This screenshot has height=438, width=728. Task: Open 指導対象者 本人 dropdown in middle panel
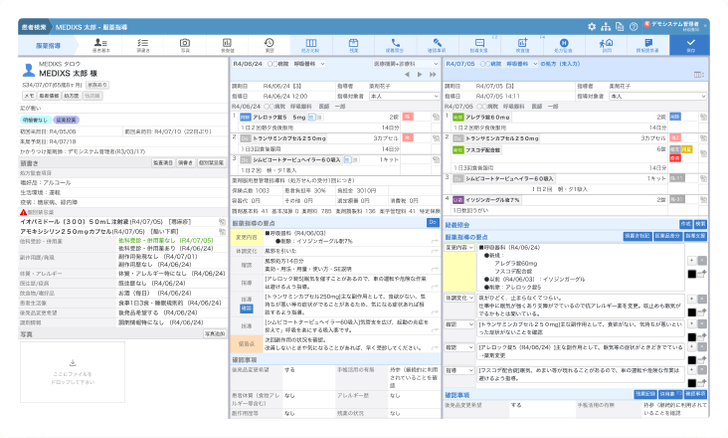coord(404,96)
